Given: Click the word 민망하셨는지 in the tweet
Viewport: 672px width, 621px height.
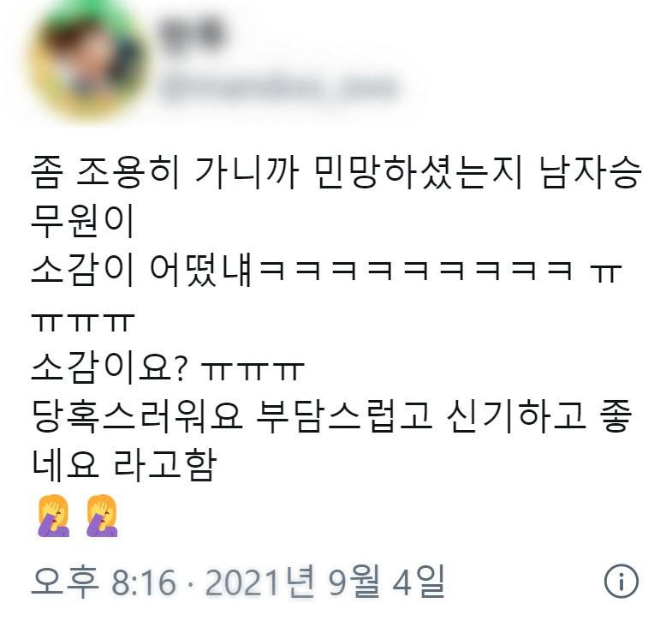Looking at the screenshot, I should [419, 173].
